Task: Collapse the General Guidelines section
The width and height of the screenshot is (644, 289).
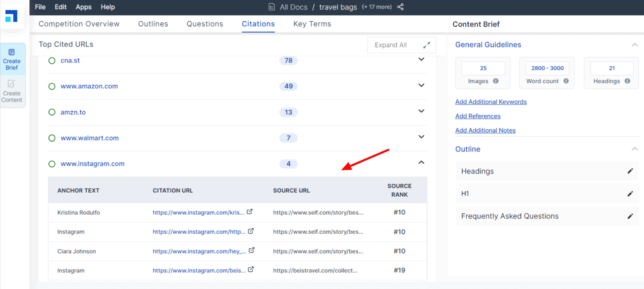Action: [635, 45]
